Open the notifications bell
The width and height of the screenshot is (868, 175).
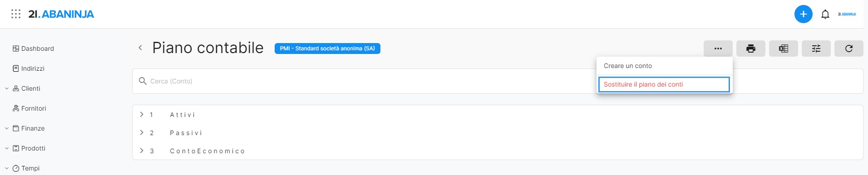825,15
